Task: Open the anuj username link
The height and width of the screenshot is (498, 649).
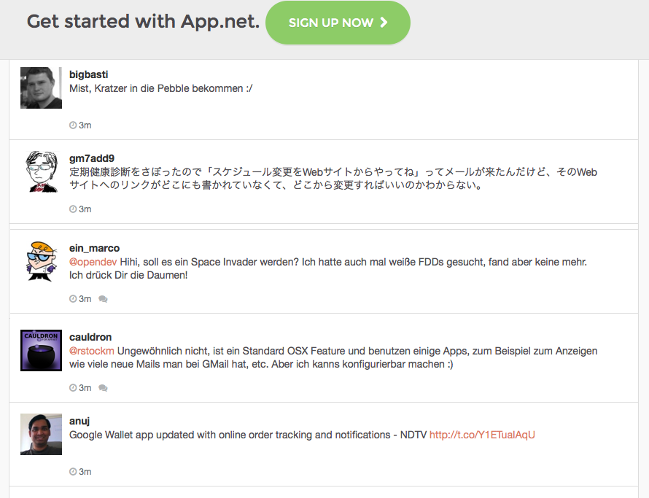Action: tap(79, 421)
